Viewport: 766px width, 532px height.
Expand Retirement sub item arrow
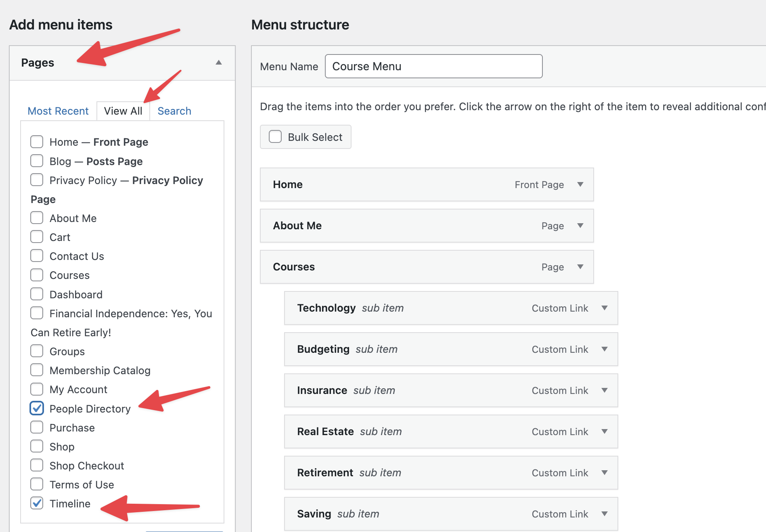pyautogui.click(x=605, y=473)
